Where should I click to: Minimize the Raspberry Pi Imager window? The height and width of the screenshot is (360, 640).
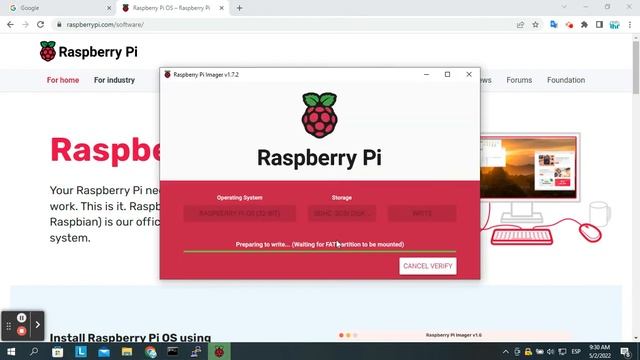[427, 75]
